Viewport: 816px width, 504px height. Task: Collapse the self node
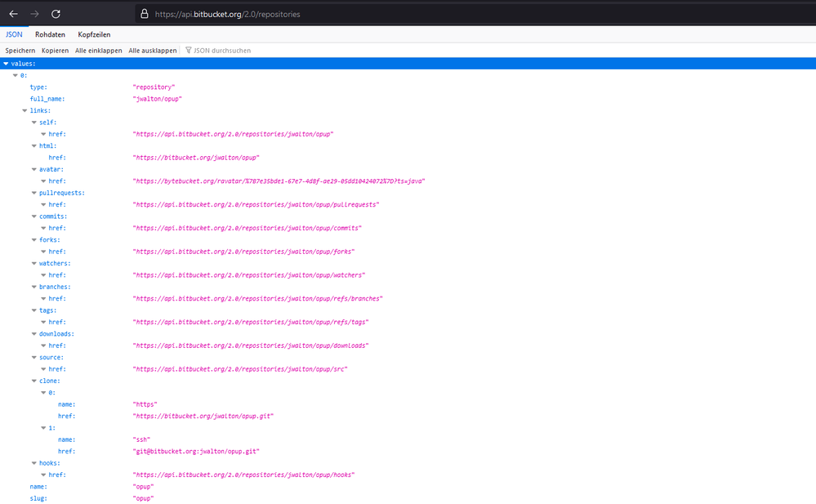tap(33, 123)
